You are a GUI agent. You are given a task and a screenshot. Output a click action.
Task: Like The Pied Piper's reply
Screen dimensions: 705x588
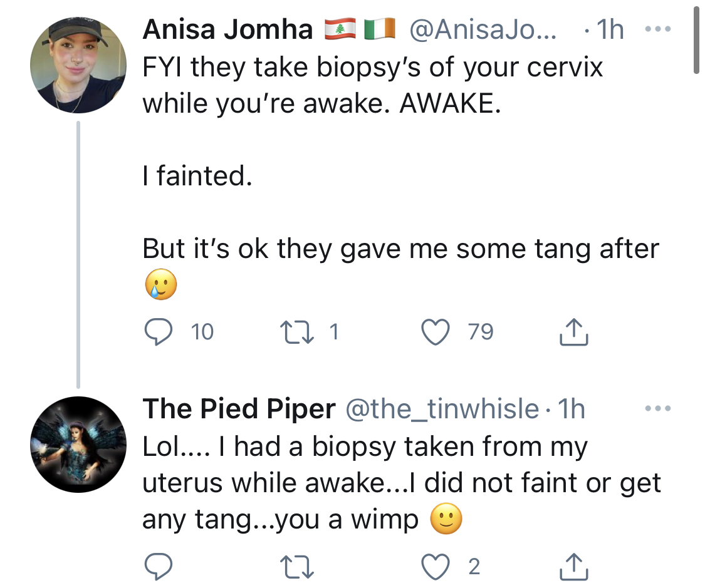pyautogui.click(x=436, y=567)
